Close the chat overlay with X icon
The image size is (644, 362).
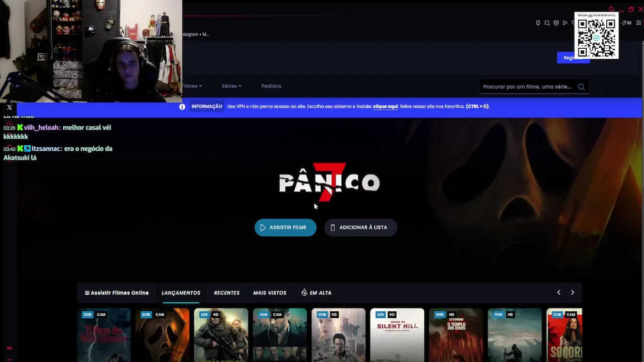(10, 107)
